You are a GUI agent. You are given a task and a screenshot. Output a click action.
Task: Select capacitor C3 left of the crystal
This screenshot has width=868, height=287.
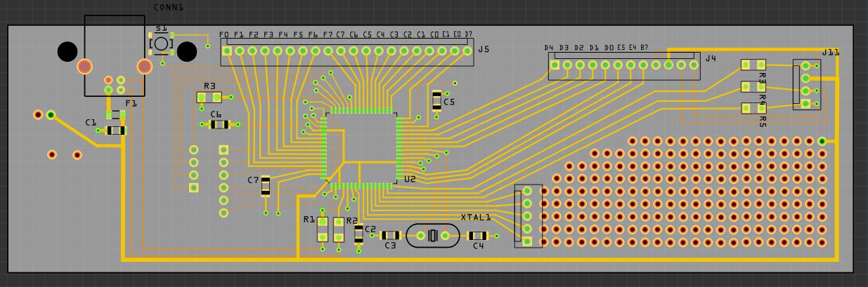pyautogui.click(x=390, y=235)
